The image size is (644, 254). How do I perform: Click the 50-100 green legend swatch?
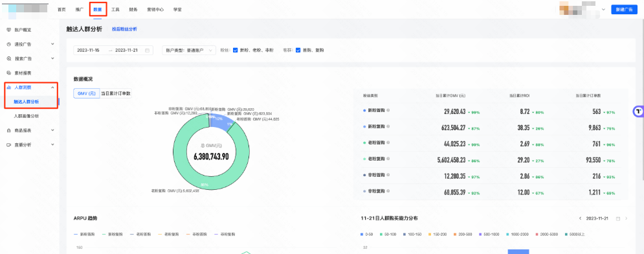pyautogui.click(x=381, y=235)
